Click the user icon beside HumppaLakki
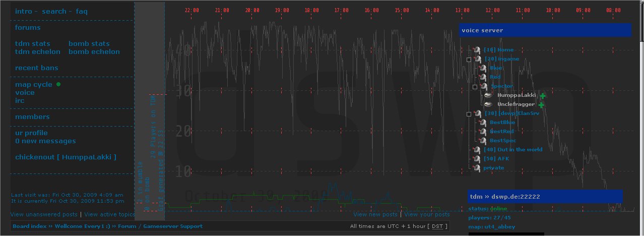 488,95
